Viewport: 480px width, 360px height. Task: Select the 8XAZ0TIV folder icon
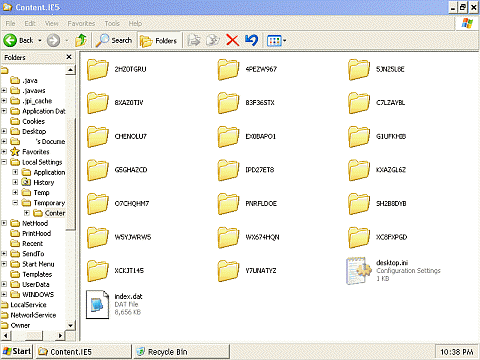pyautogui.click(x=98, y=103)
